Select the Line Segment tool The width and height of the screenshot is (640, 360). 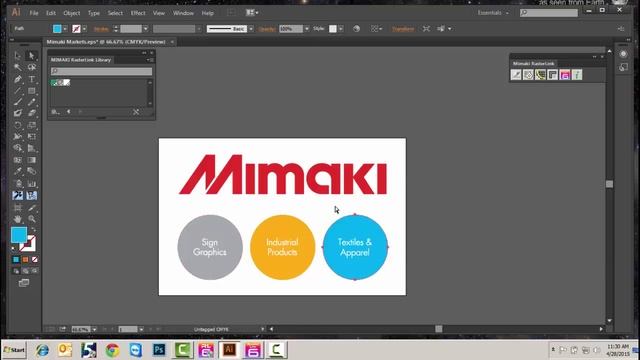(18, 91)
